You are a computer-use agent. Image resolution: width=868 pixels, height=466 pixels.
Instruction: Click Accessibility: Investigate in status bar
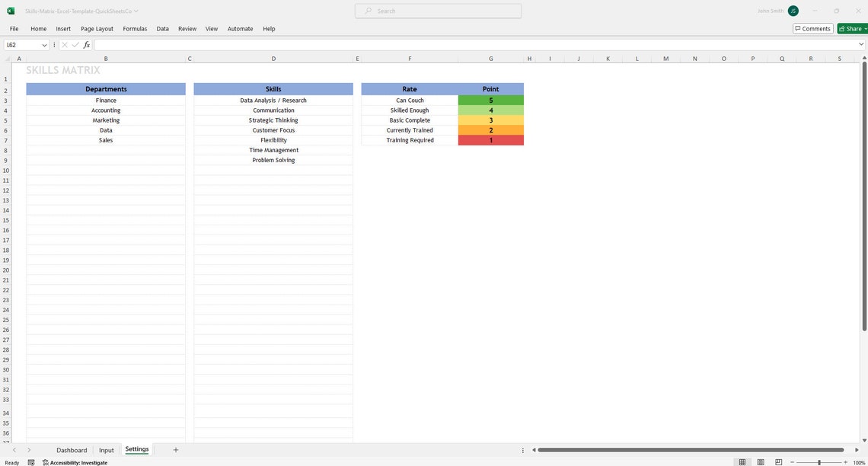pos(75,462)
